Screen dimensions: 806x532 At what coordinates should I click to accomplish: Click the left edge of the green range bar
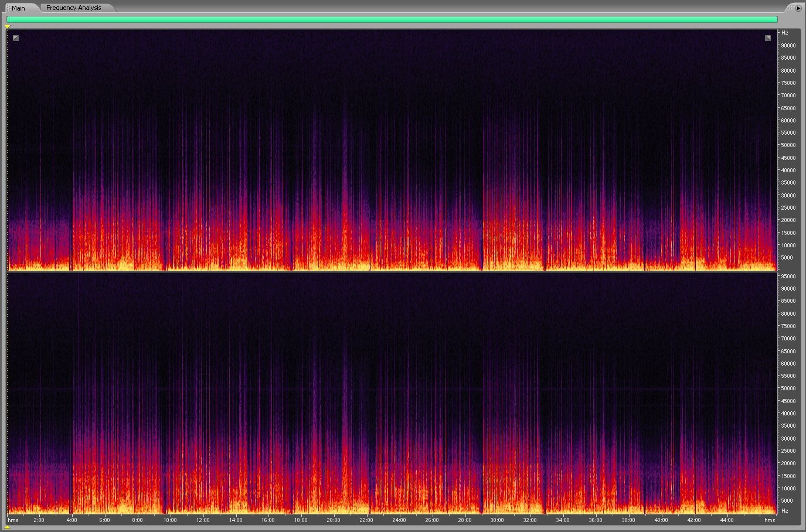[x=8, y=19]
